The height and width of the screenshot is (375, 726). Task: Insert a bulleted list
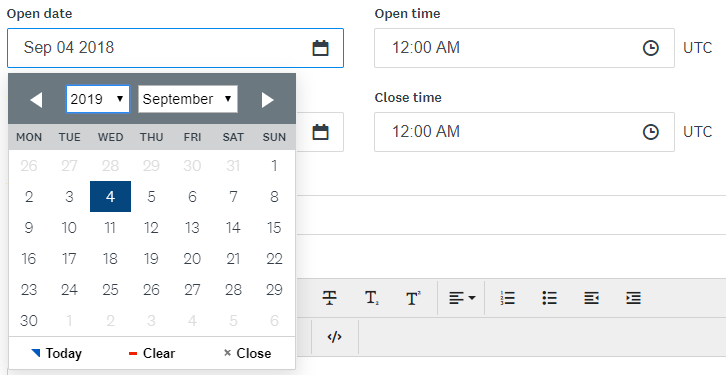(549, 298)
